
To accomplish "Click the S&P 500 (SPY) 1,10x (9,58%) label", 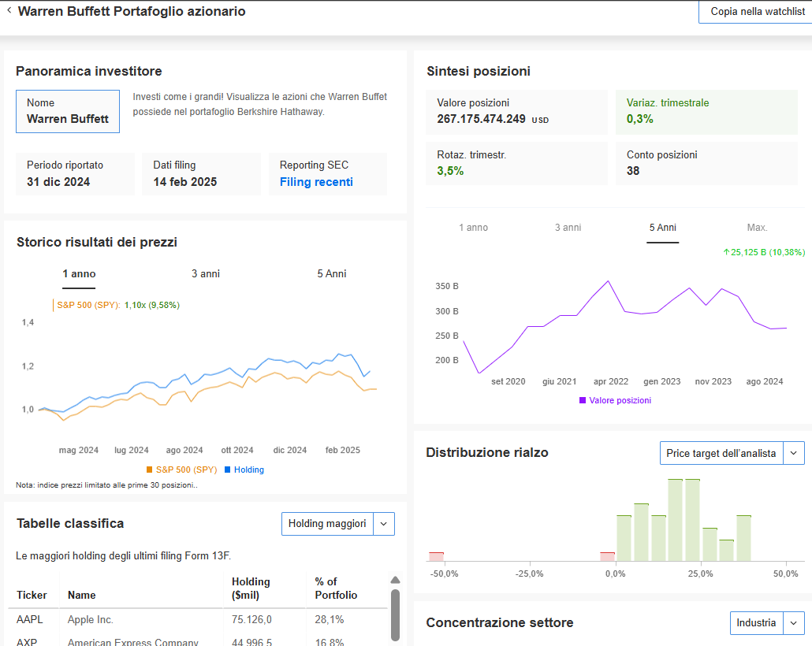I will (x=118, y=306).
